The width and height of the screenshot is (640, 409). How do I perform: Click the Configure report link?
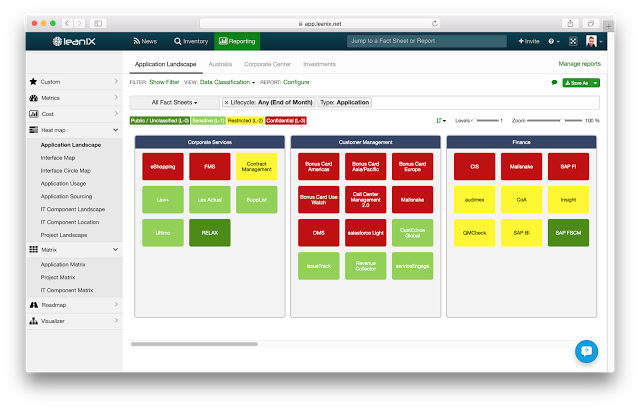[296, 82]
